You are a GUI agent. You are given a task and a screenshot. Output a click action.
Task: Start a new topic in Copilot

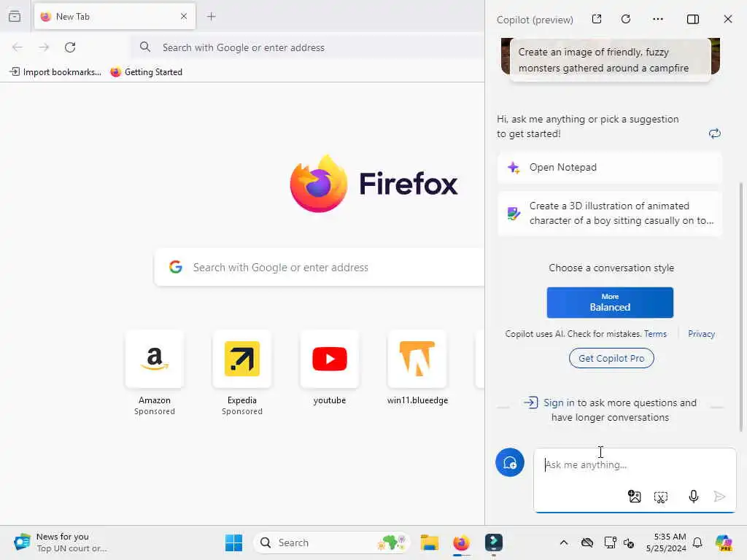[510, 462]
